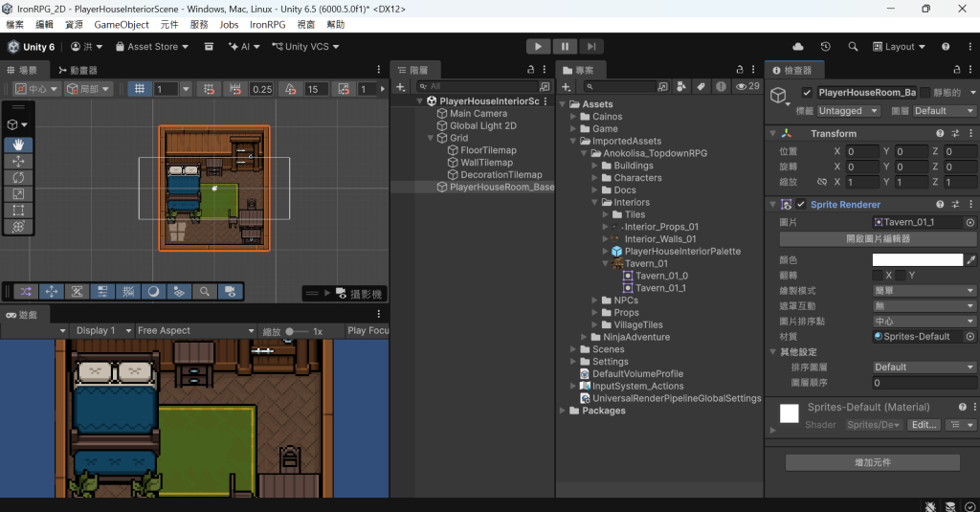Click the material Edit... button

pos(924,425)
